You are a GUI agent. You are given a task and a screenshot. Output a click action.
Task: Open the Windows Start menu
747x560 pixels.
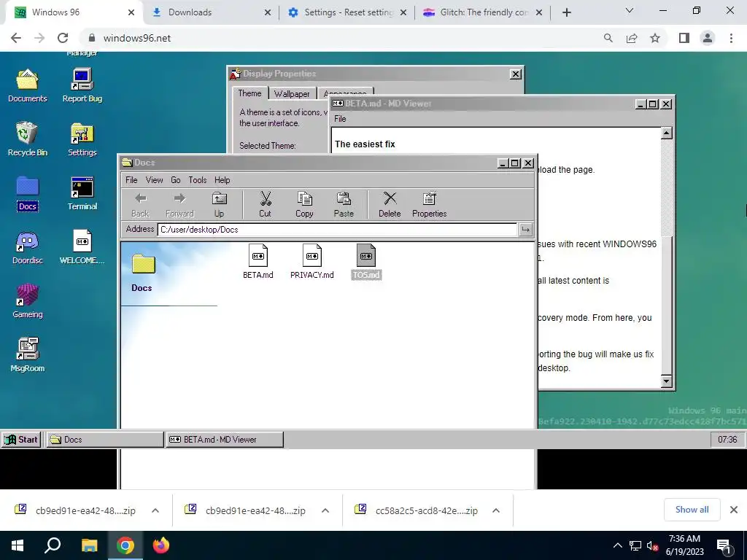coord(18,545)
